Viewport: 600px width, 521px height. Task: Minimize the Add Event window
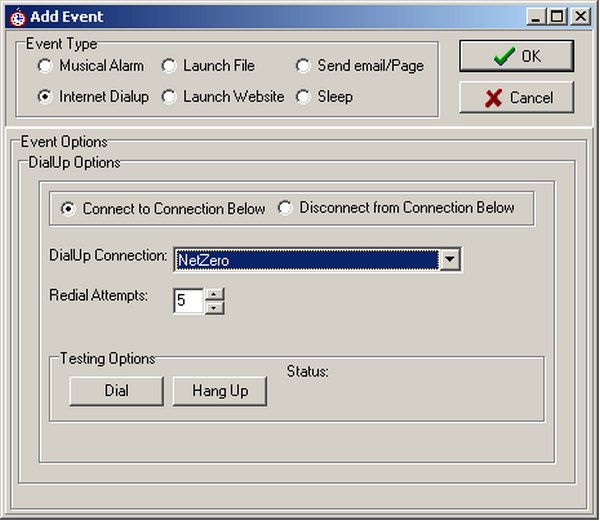pyautogui.click(x=536, y=17)
